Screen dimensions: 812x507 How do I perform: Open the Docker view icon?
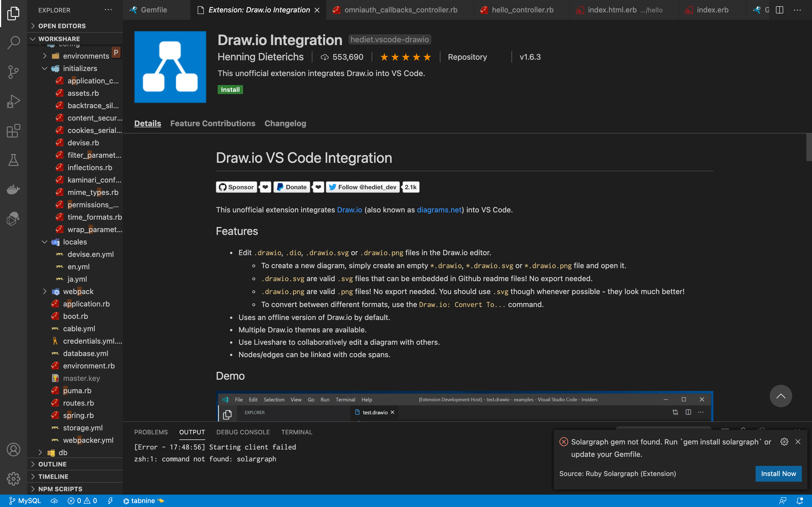[x=14, y=189]
